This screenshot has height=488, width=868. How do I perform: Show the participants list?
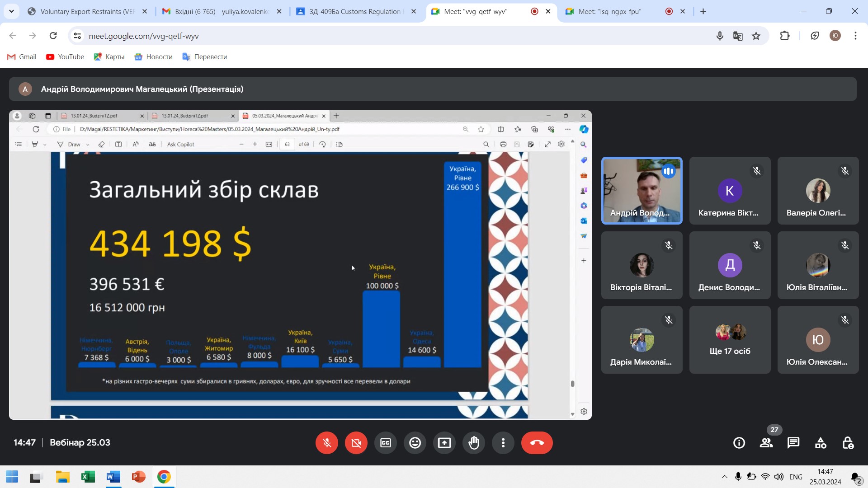click(x=766, y=443)
